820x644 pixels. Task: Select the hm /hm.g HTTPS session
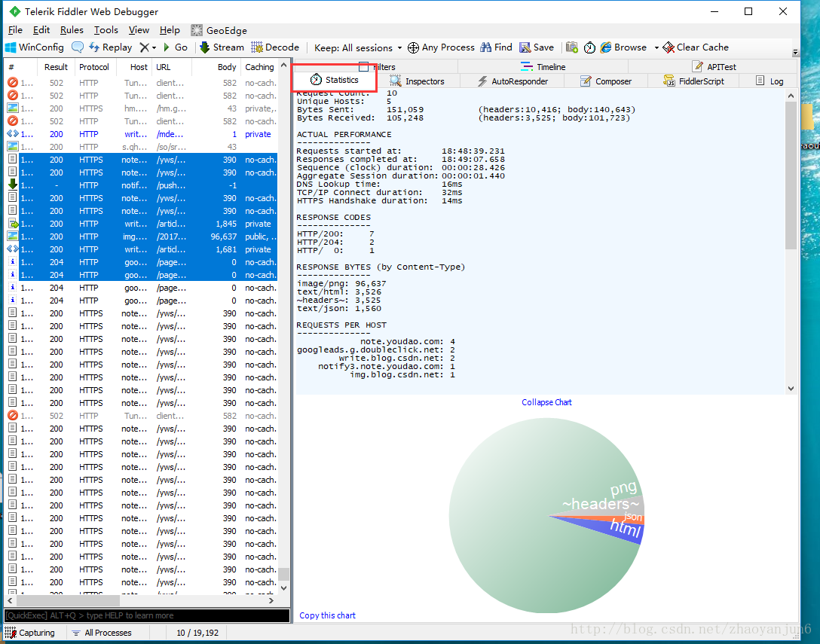[141, 108]
